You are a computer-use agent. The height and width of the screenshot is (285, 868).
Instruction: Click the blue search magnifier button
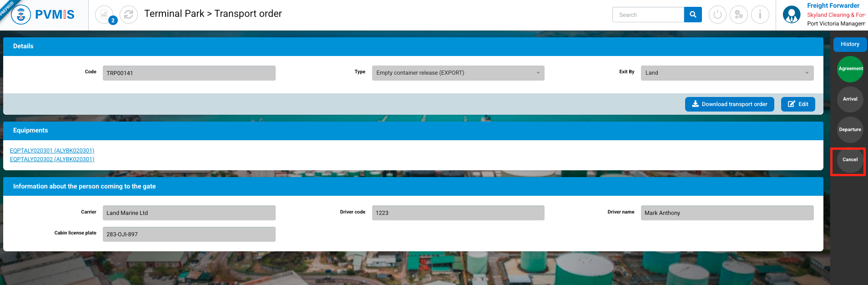point(693,15)
